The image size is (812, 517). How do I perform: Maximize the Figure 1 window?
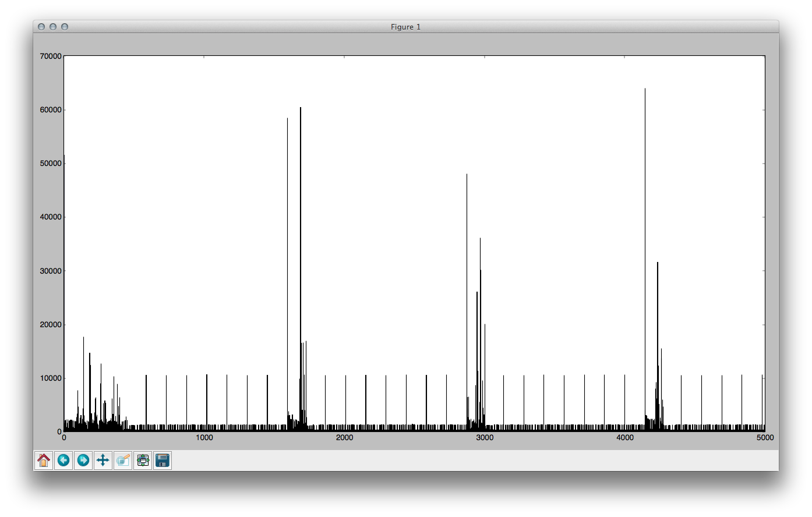pos(65,27)
